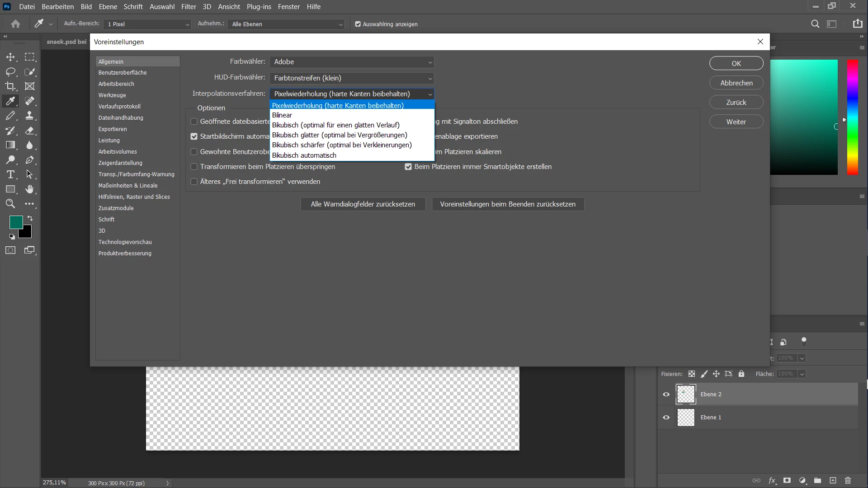Uncheck Beim Platzieren immer Smartobjekte erstellen

408,167
